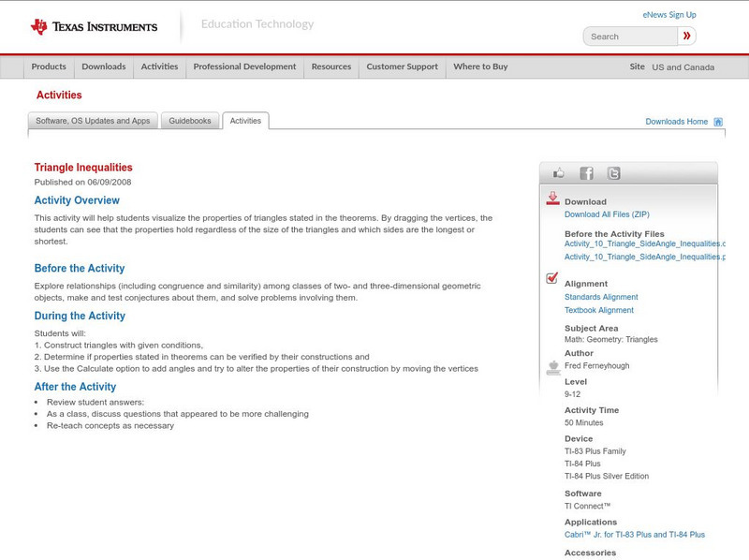749x560 pixels.
Task: Focus the Search input field
Action: click(630, 37)
